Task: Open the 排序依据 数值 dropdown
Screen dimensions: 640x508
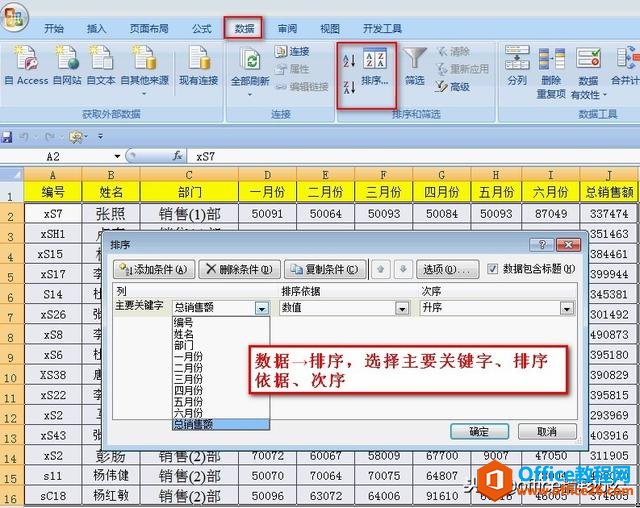Action: click(402, 308)
